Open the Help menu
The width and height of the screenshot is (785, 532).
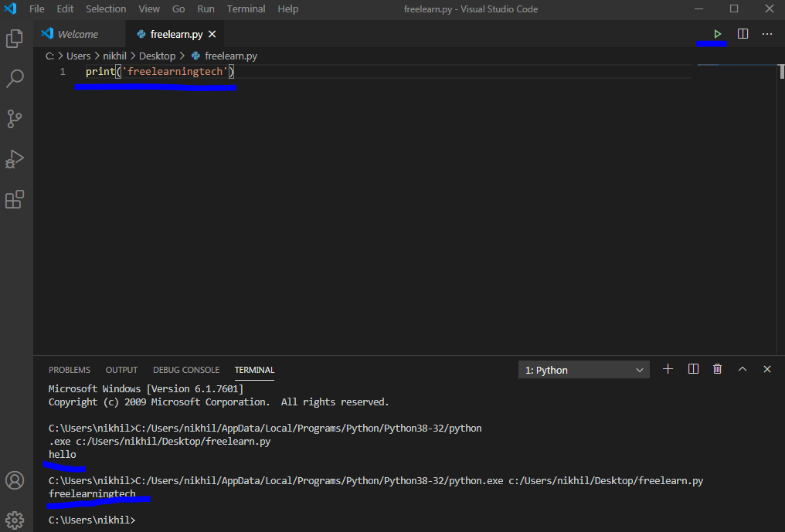(x=288, y=9)
